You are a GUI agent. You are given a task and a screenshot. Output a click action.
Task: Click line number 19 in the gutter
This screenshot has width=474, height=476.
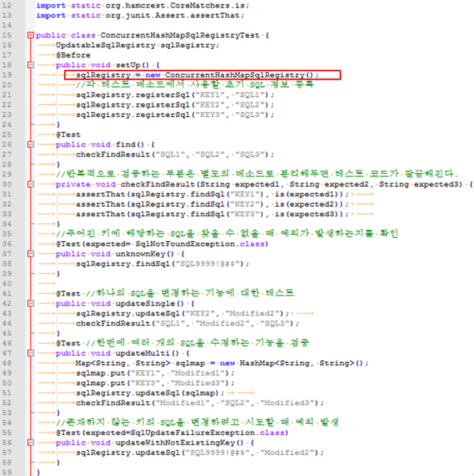pyautogui.click(x=7, y=75)
